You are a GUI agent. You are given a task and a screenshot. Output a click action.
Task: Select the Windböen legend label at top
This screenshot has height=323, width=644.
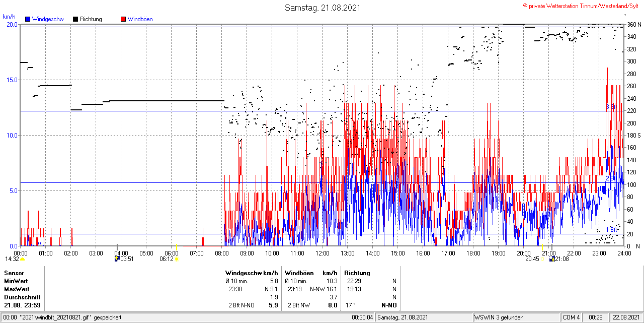[140, 19]
